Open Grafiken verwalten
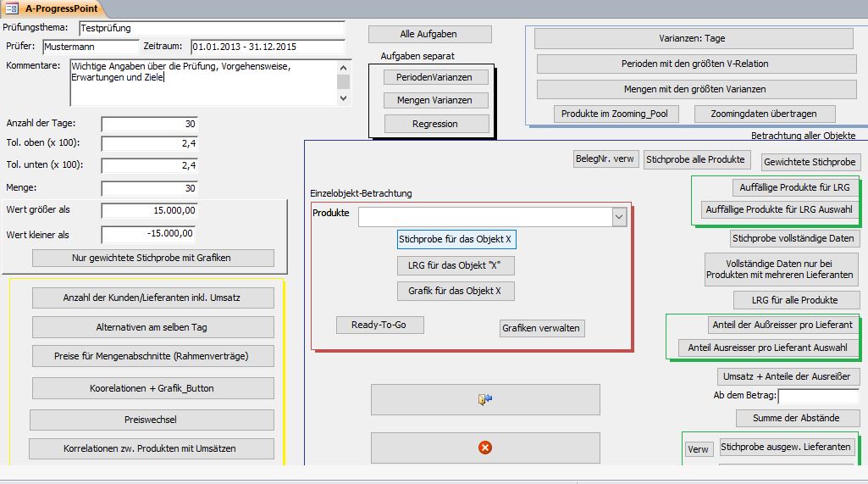The height and width of the screenshot is (484, 868). (542, 328)
